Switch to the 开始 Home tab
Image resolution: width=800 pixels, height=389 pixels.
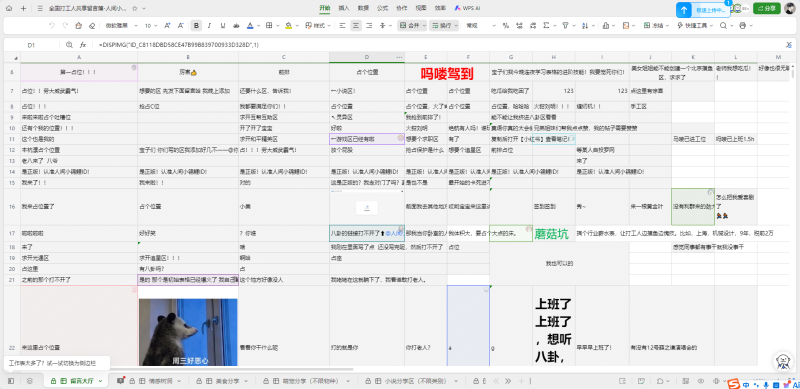click(324, 8)
